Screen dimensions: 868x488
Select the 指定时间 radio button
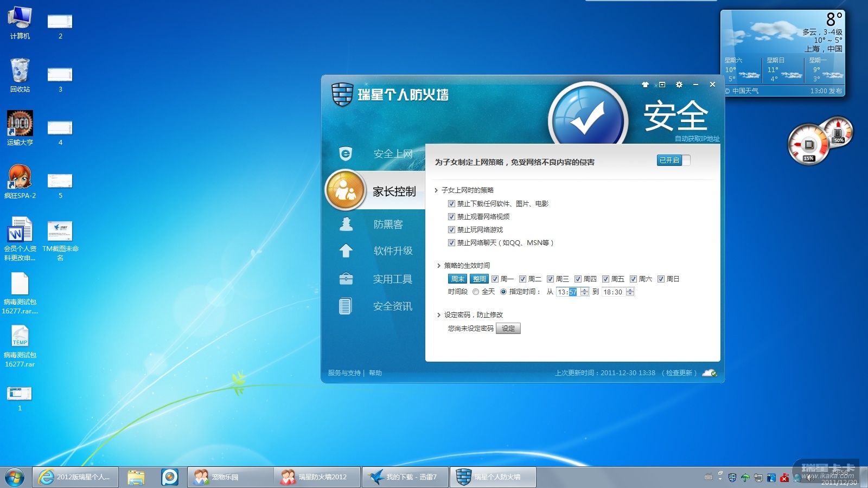(x=503, y=292)
